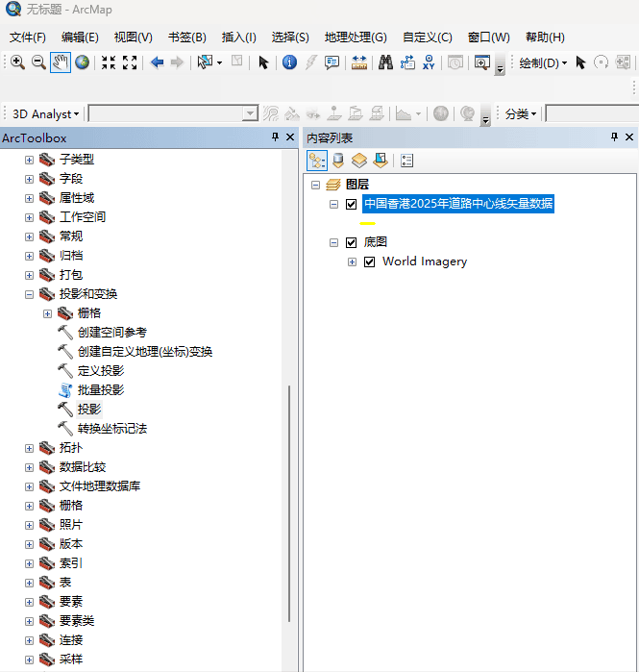Open the 投影 tool
Screen dimensions: 639x672
(x=89, y=410)
